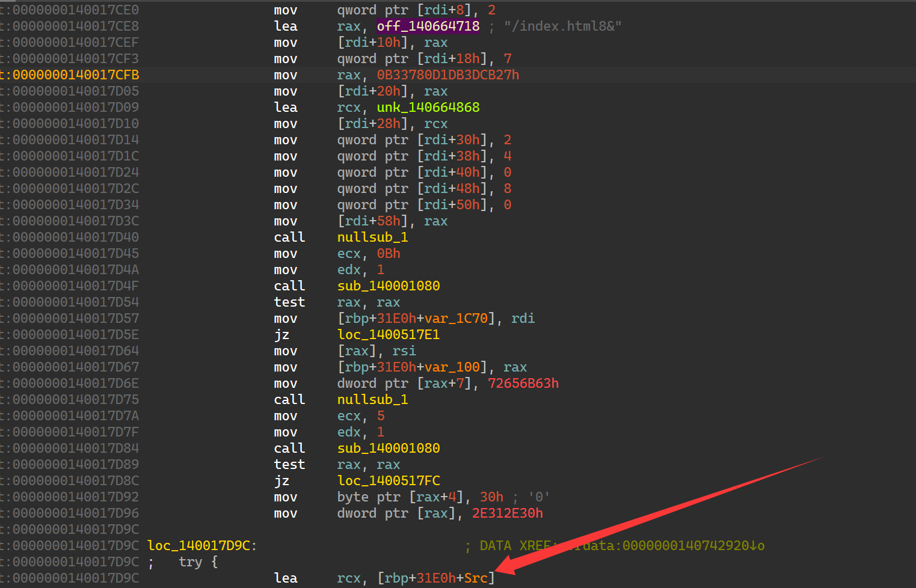Viewport: 916px width, 588px height.
Task: Jump to the unk_140664868 data reference
Action: 428,108
